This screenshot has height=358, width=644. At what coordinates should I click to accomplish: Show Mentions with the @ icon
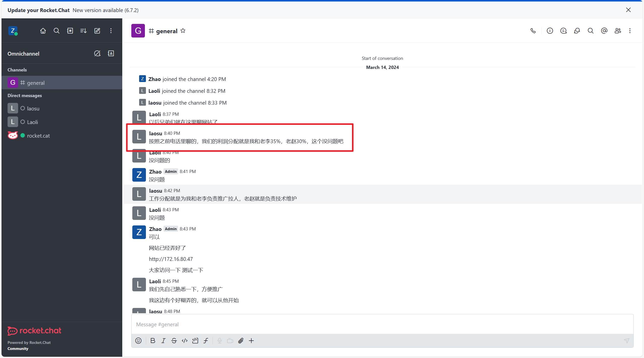click(x=604, y=31)
